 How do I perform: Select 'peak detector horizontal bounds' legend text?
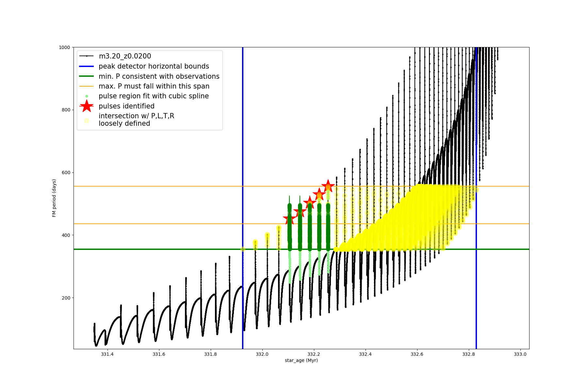point(154,66)
